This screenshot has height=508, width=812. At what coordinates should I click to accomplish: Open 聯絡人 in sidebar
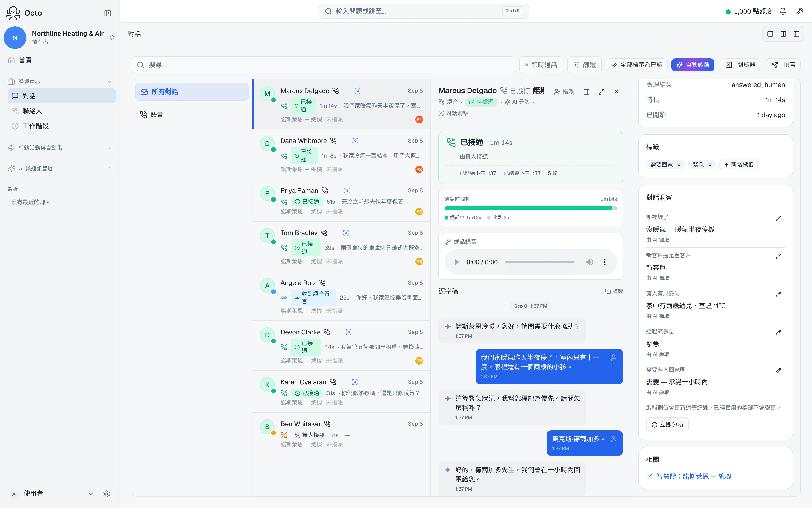point(62,111)
